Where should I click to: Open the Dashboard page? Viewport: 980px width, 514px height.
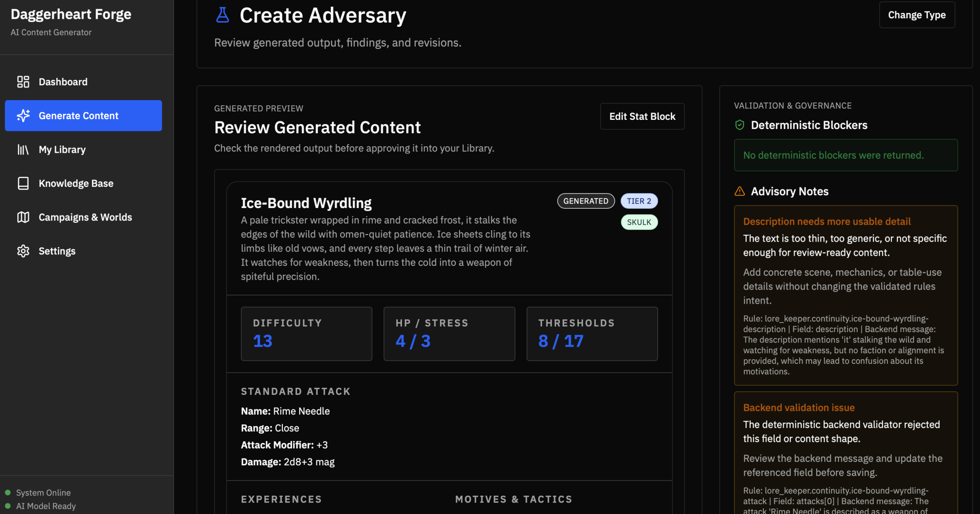pyautogui.click(x=83, y=82)
